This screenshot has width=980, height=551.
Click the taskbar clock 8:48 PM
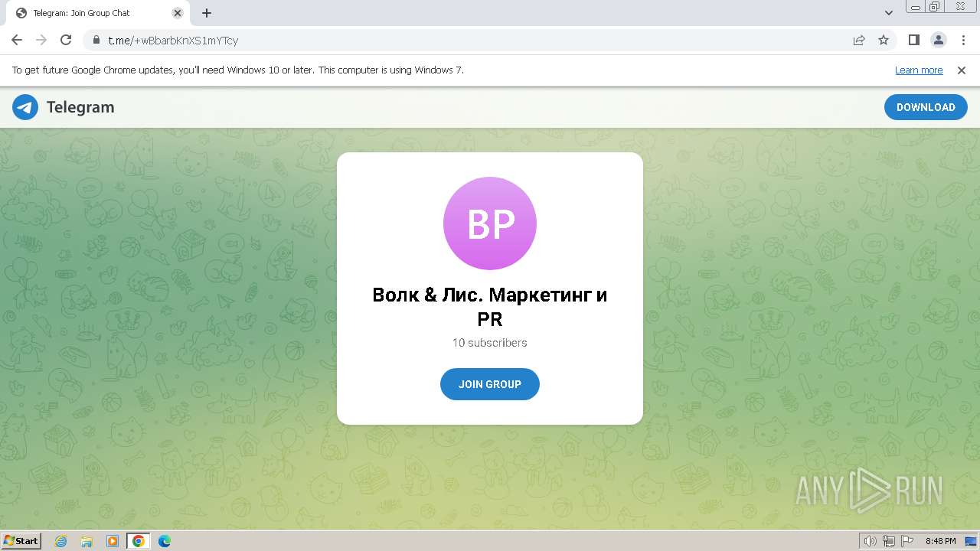pyautogui.click(x=940, y=541)
